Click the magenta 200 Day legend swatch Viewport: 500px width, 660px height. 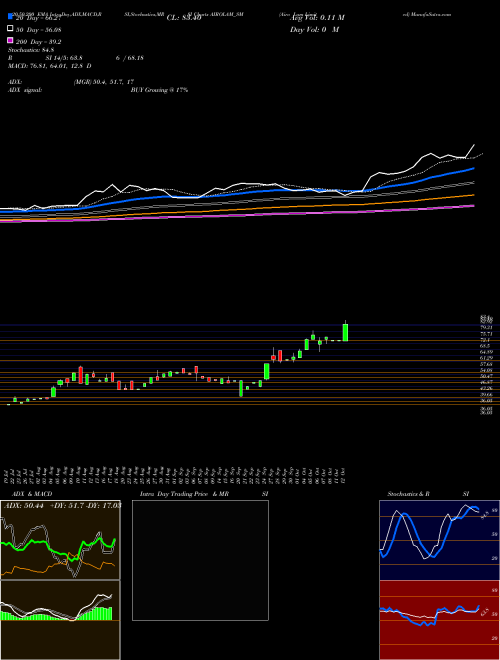click(x=10, y=40)
